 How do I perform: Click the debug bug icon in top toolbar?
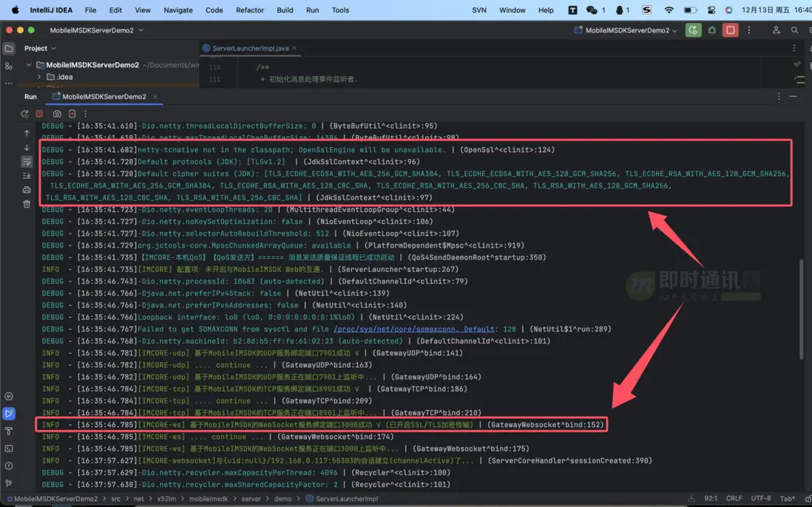711,30
